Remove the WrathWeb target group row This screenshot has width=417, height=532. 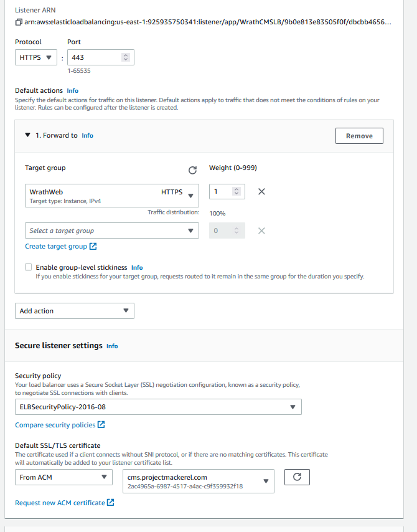(261, 192)
